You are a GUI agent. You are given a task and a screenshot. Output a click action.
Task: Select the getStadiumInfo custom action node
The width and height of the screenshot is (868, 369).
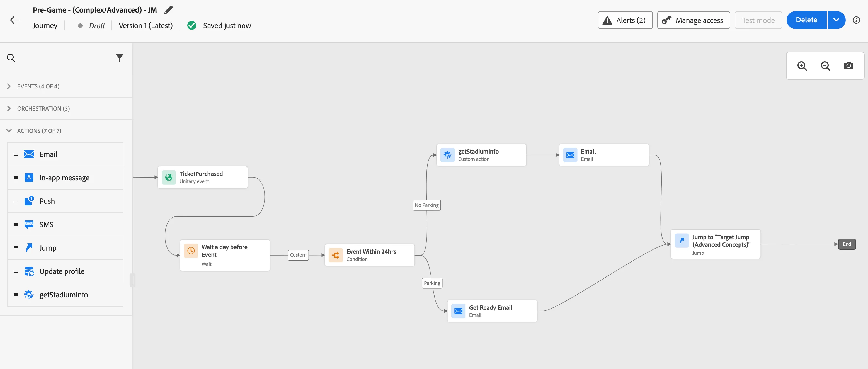[481, 155]
